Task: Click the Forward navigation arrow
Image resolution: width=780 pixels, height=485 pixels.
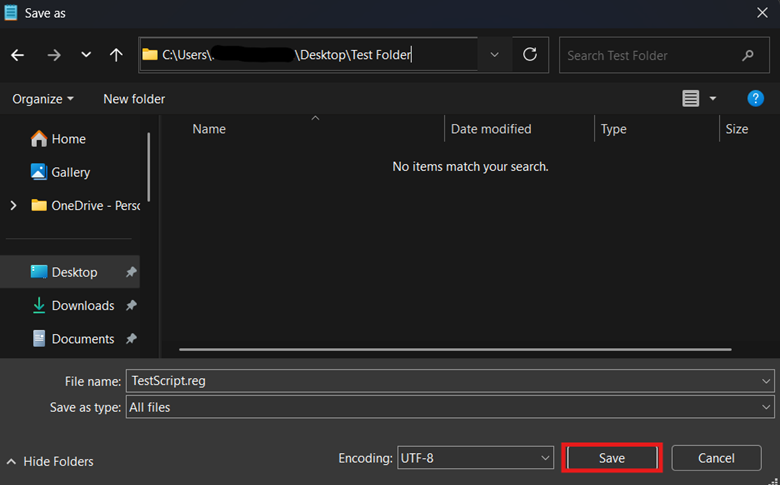Action: (x=54, y=56)
